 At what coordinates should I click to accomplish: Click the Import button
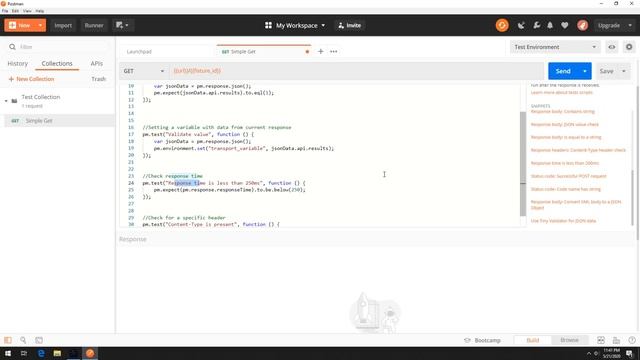tap(63, 25)
